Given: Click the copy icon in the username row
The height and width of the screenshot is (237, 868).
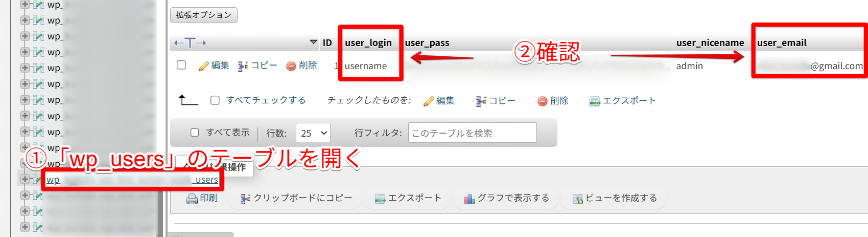Looking at the screenshot, I should pos(243,66).
